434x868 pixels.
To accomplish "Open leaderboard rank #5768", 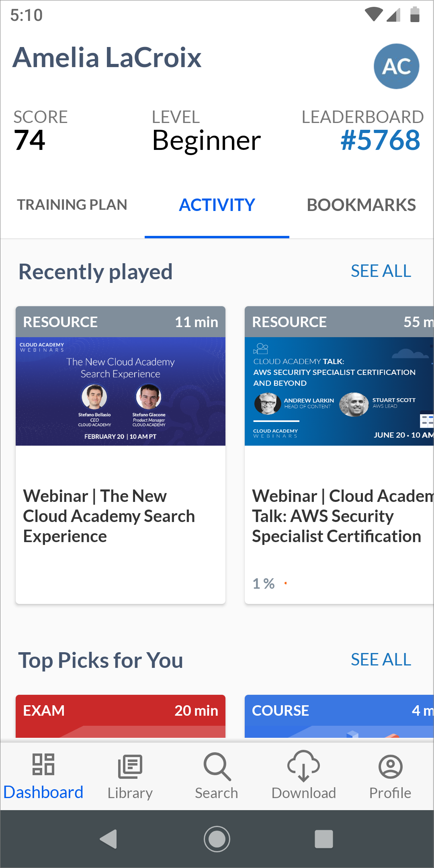I will [x=380, y=140].
